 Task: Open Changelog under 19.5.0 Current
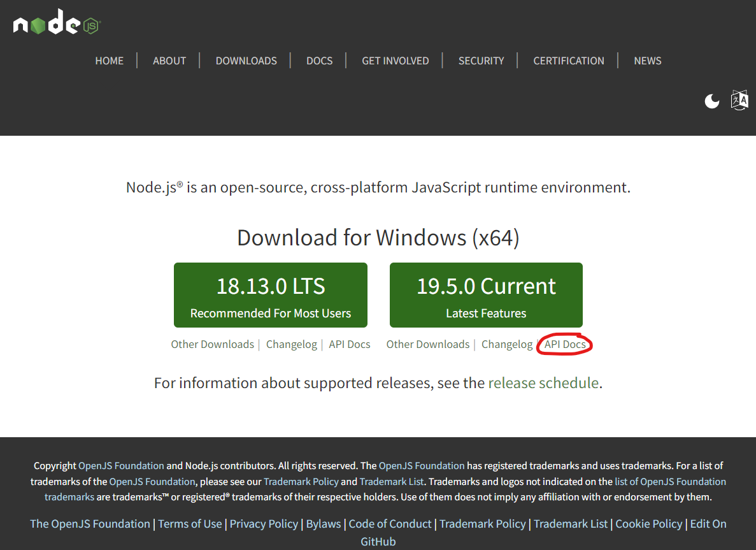point(507,344)
